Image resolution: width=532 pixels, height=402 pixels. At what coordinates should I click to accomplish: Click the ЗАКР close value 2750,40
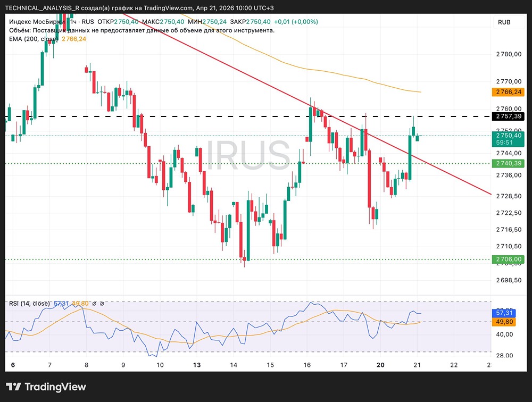coord(258,22)
